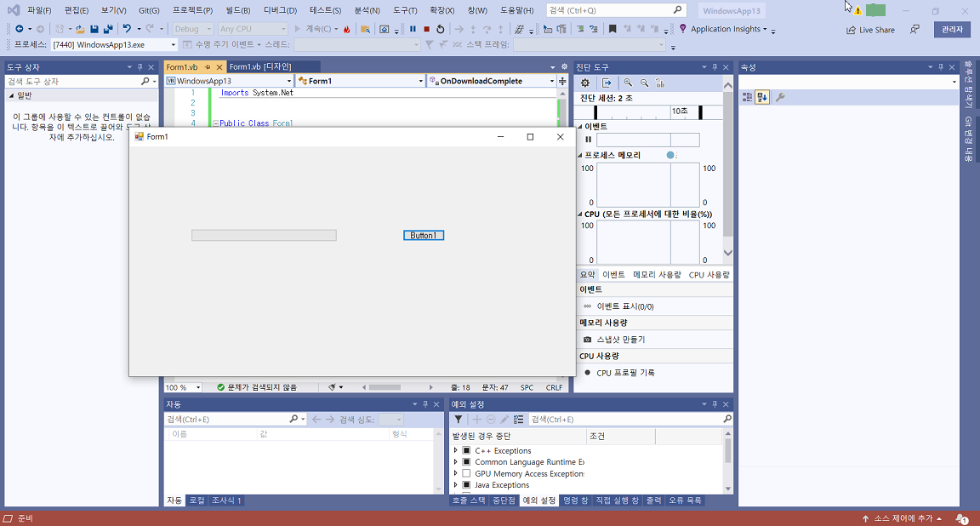Click Button1 on the Form1 window
The image size is (980, 526).
click(424, 235)
